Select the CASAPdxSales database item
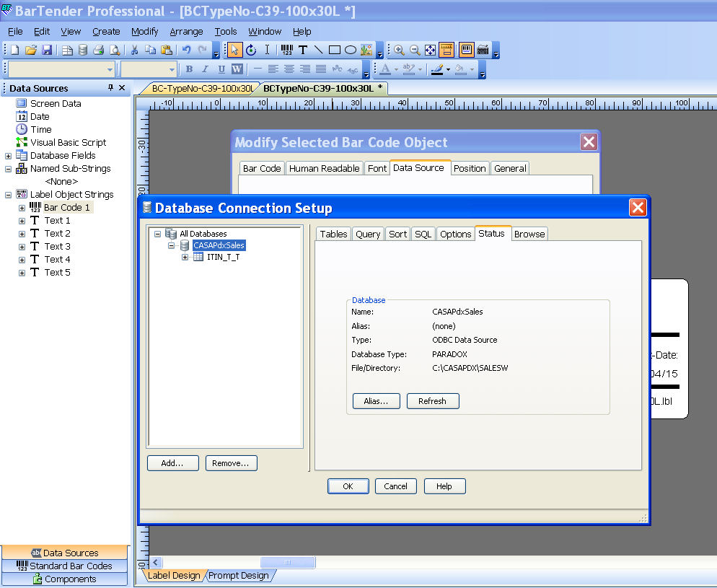Viewport: 717px width, 588px height. point(219,245)
